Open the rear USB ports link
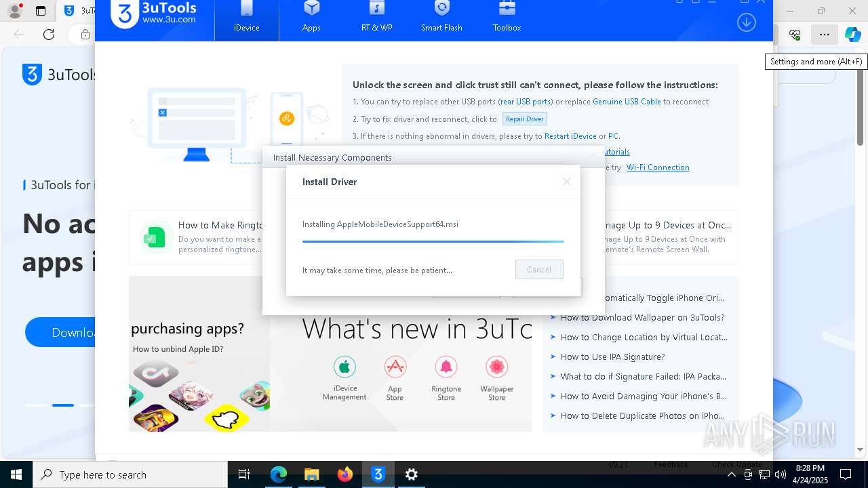The image size is (868, 488). (526, 102)
